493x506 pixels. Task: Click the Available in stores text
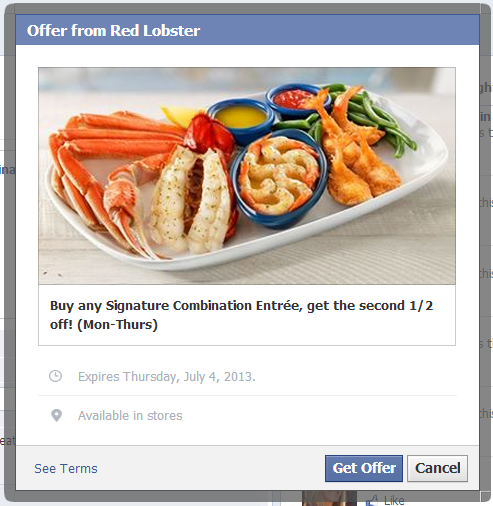[x=130, y=416]
